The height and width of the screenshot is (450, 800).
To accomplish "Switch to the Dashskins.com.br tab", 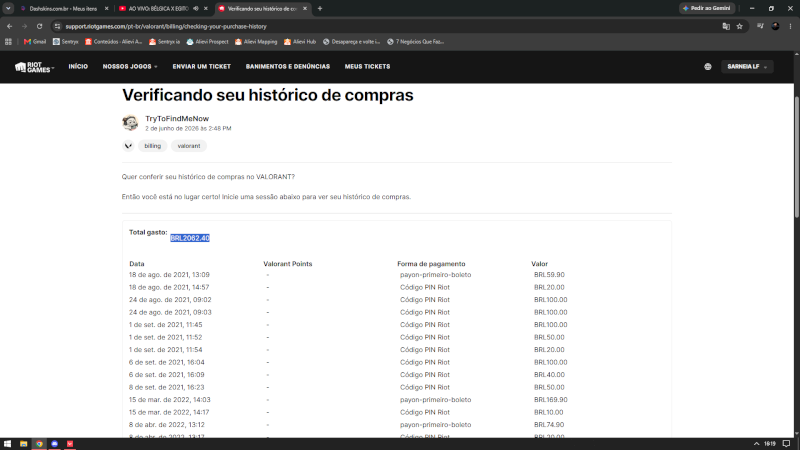I will 63,9.
